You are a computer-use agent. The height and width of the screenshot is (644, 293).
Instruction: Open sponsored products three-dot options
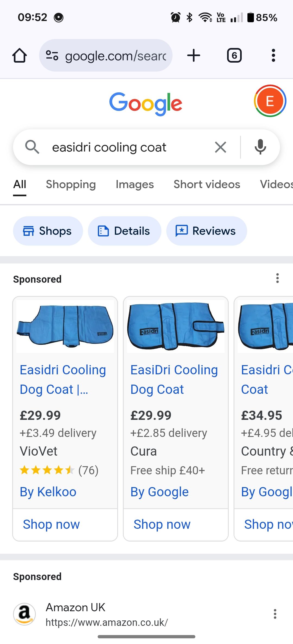tap(277, 278)
